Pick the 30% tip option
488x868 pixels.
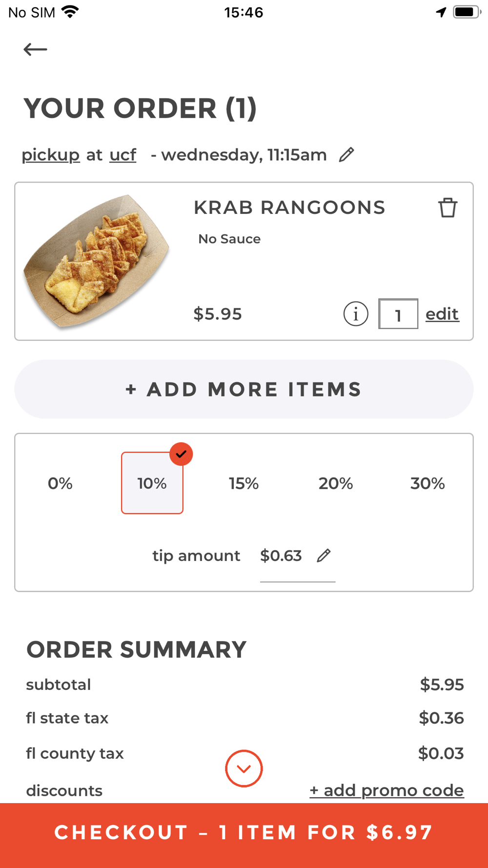(427, 483)
